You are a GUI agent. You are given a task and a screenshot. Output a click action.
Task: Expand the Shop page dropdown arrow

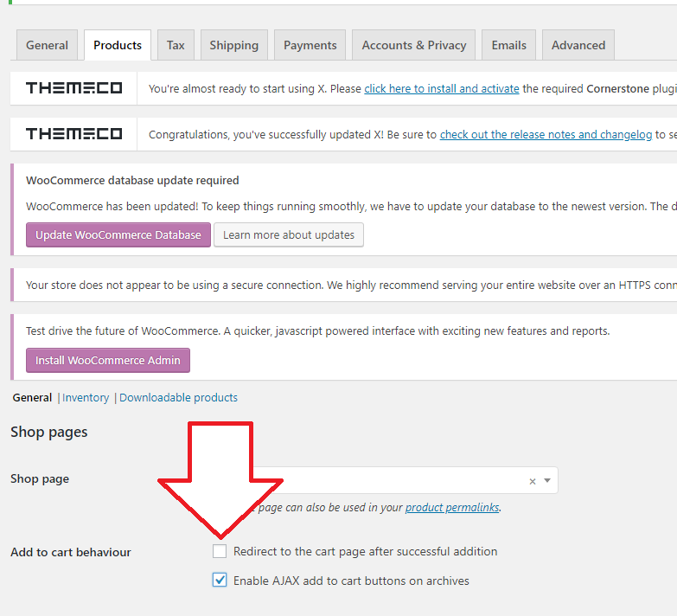547,481
